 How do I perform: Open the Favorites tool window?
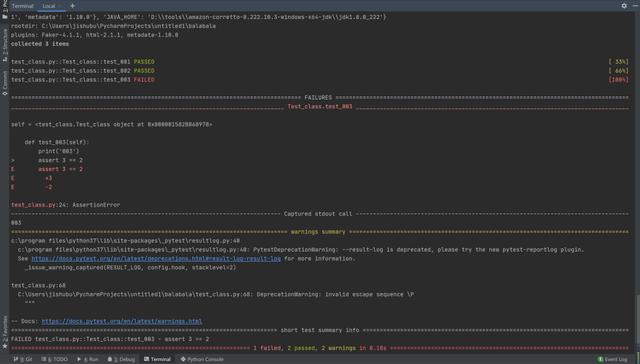(x=4, y=332)
